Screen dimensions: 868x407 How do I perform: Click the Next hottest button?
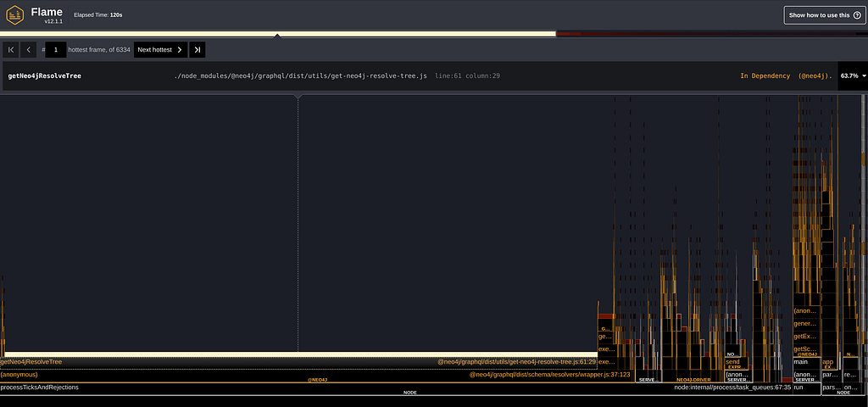(x=160, y=50)
